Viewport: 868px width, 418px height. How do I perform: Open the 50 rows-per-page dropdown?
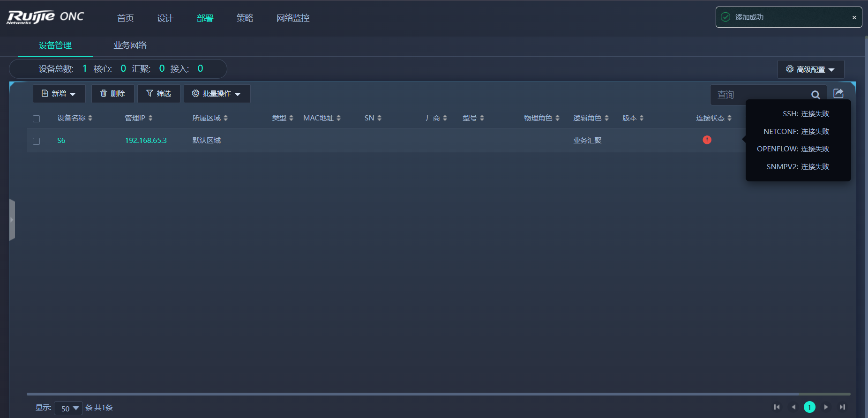(68, 408)
